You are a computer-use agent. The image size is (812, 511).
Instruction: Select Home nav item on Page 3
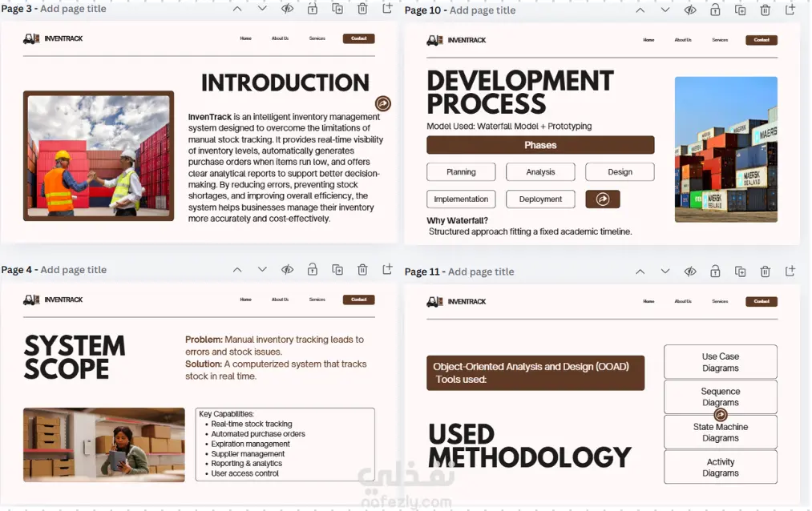tap(246, 38)
